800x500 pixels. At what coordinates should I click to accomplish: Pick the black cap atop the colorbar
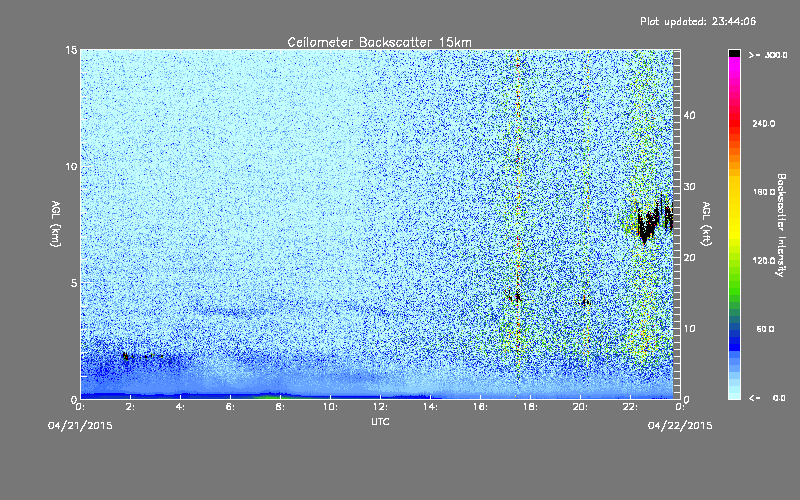pos(734,53)
